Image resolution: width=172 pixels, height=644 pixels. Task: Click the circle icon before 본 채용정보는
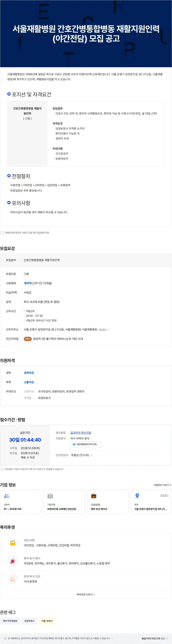pos(6,638)
